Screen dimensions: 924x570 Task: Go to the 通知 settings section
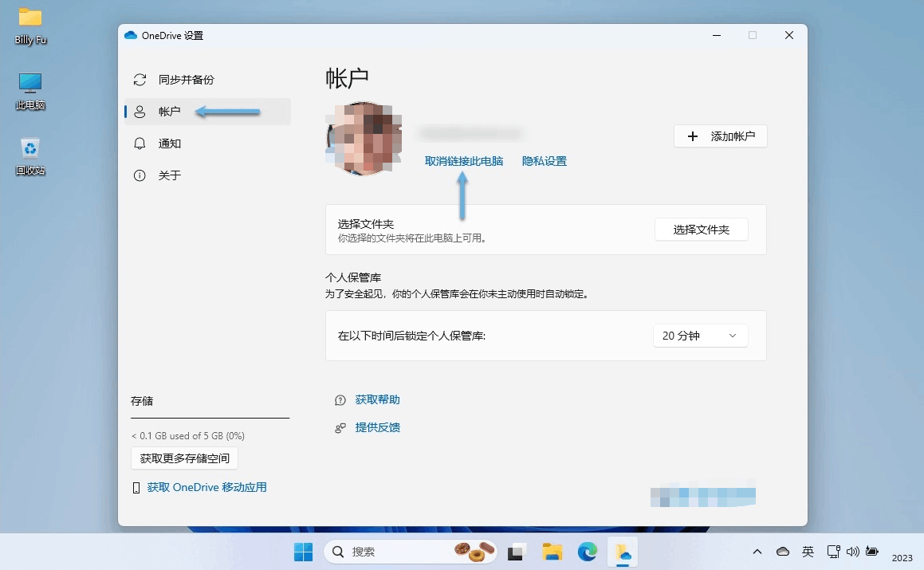207,143
